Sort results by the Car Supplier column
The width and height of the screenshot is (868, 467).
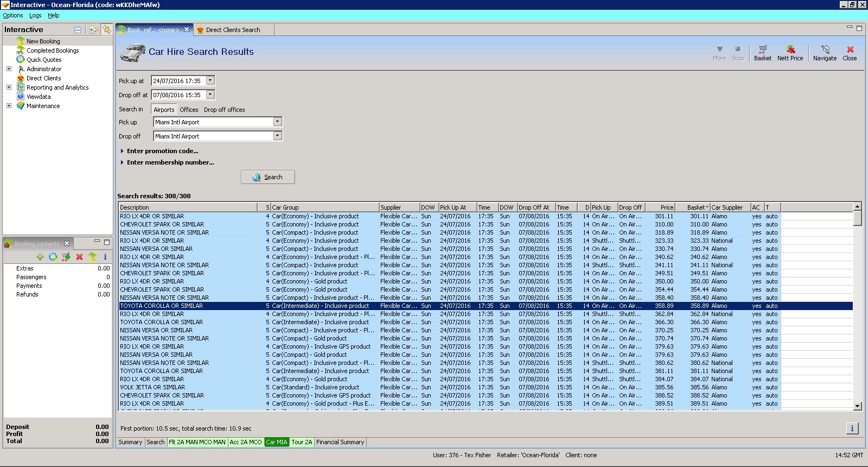click(730, 207)
